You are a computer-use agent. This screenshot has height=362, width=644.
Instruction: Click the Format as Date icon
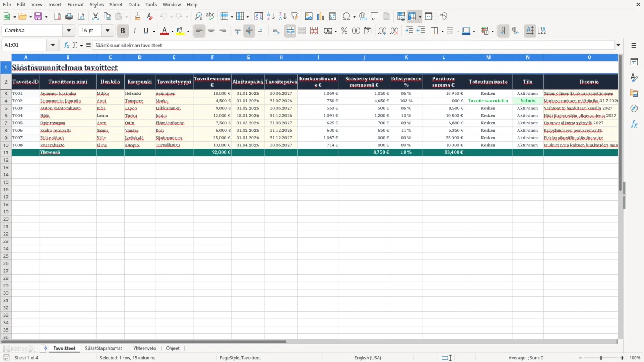368,31
